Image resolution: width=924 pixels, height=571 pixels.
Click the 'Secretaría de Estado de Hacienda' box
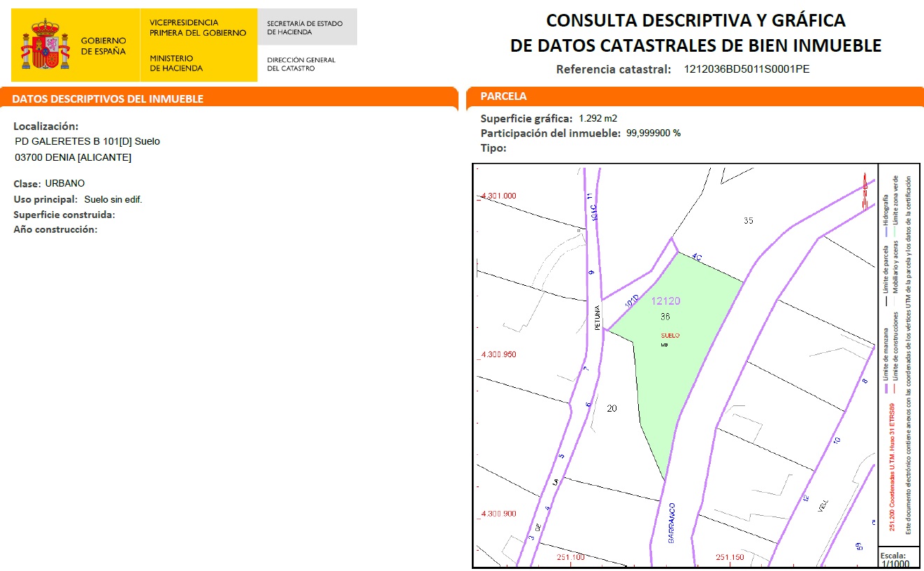[x=306, y=27]
